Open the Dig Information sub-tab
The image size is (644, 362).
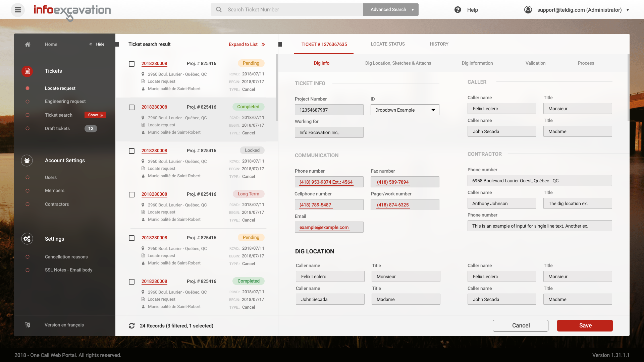(x=477, y=63)
